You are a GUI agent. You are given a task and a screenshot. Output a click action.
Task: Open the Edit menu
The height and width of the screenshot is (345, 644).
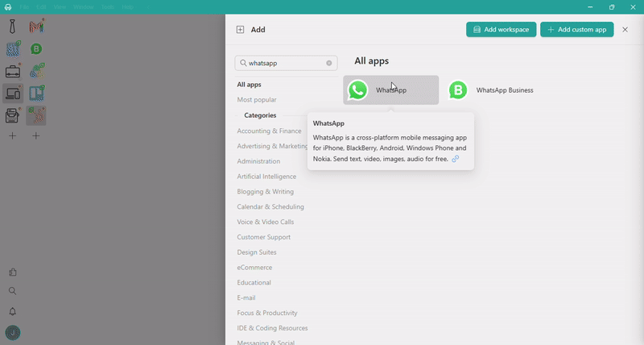(41, 7)
